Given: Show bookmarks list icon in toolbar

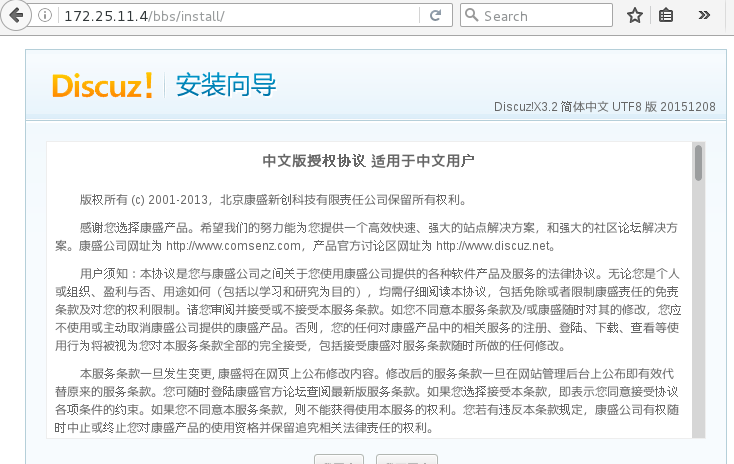Looking at the screenshot, I should [666, 15].
